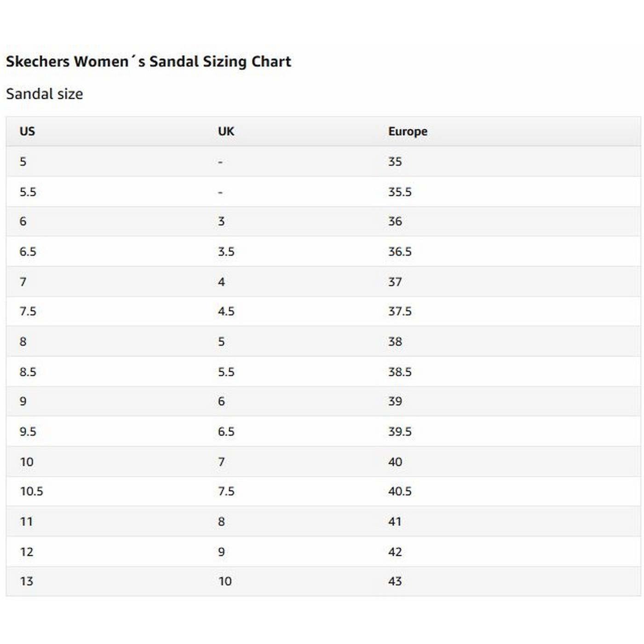This screenshot has width=644, height=644.
Task: Select Europe size 39 cell
Action: [395, 401]
